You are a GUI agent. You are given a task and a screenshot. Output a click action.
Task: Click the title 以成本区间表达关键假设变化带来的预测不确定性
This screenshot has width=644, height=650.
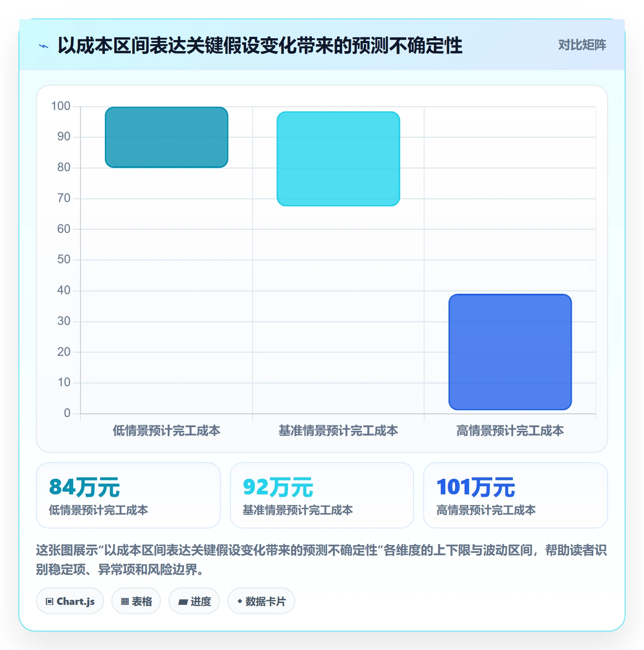click(x=260, y=46)
